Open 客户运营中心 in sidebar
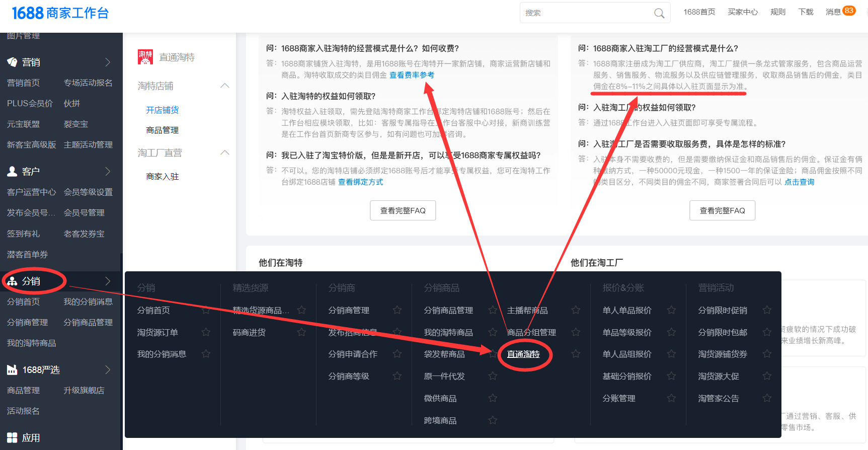The image size is (868, 450). coord(31,192)
